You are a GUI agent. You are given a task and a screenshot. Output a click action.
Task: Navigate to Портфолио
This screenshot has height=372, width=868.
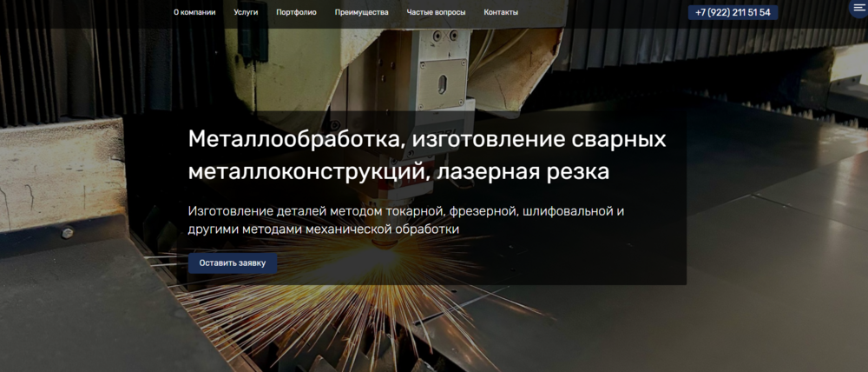(x=296, y=13)
